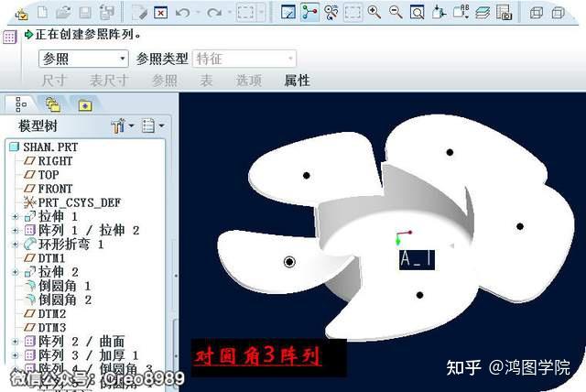This screenshot has width=586, height=392.
Task: Click the Zoom Out magnifier icon
Action: (x=396, y=12)
